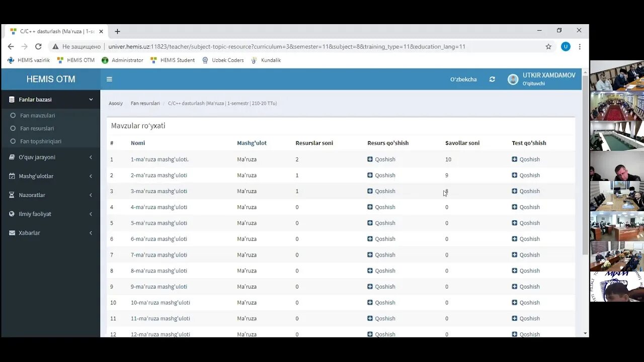The width and height of the screenshot is (644, 362).
Task: Click resource plus icon in row 5
Action: click(370, 223)
